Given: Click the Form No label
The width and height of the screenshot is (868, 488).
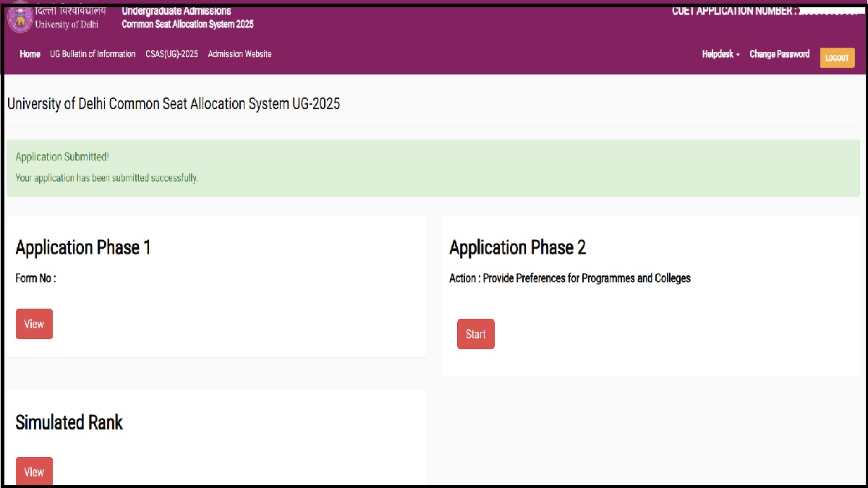Looking at the screenshot, I should [35, 278].
